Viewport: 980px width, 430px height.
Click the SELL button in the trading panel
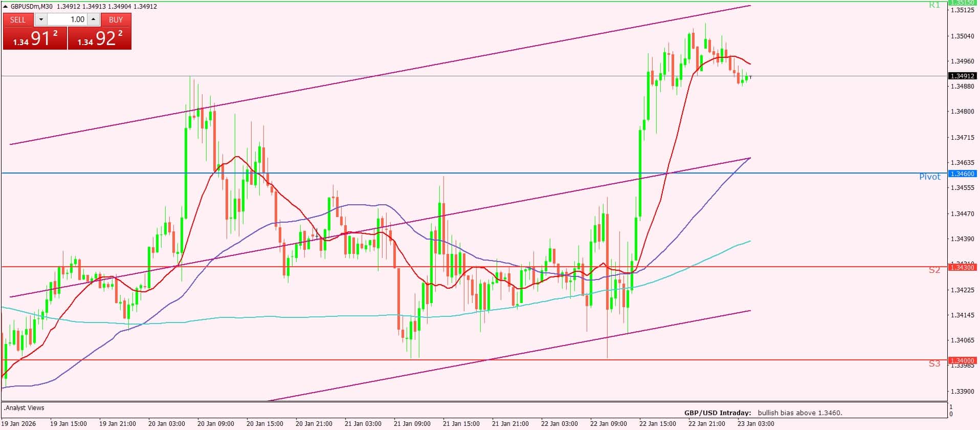pos(18,19)
